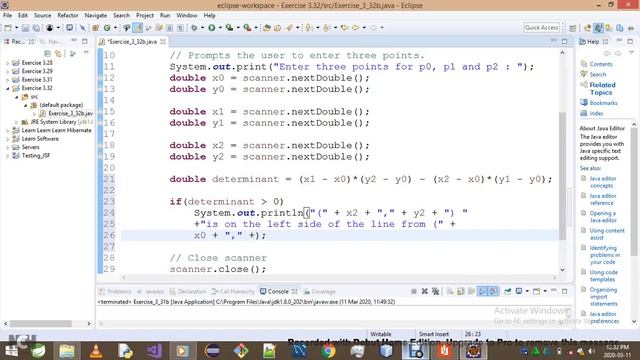Click the New file toolbar icon
The width and height of the screenshot is (640, 360).
click(8, 28)
